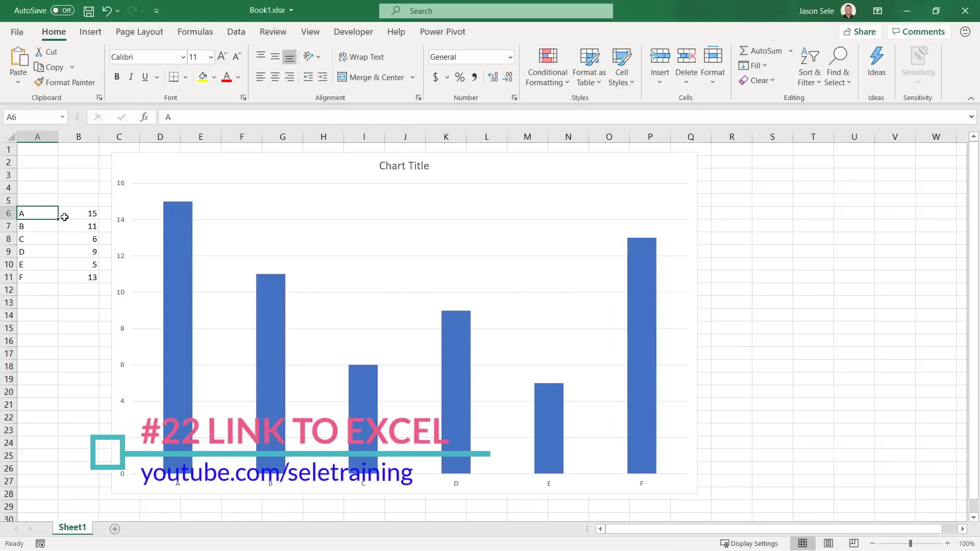This screenshot has height=551, width=980.
Task: Open the Power Pivot tab
Action: click(443, 32)
